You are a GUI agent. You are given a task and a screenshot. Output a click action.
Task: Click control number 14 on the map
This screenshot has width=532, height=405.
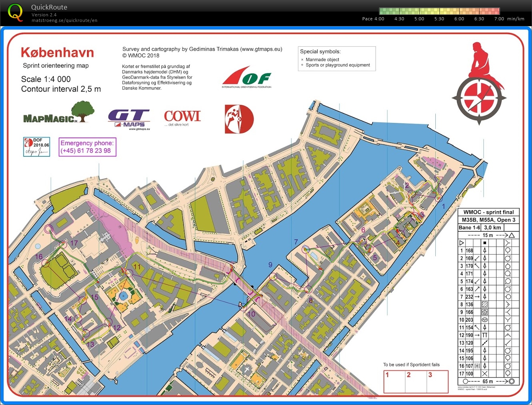68,319
